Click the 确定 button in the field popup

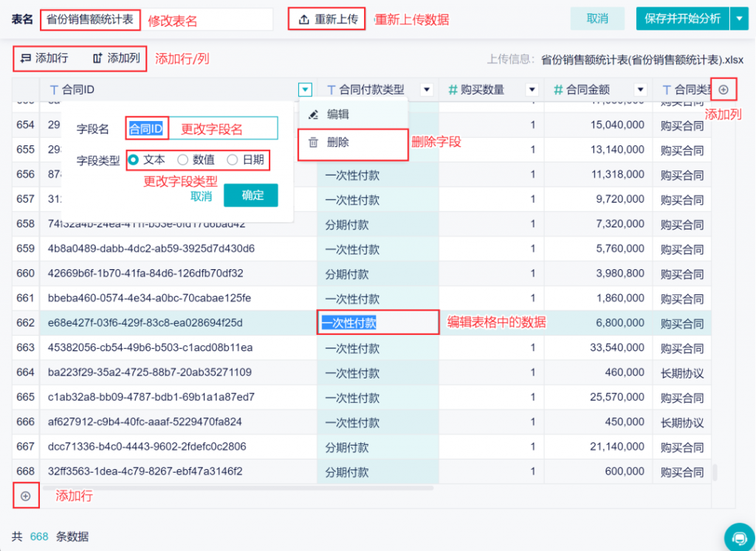251,195
